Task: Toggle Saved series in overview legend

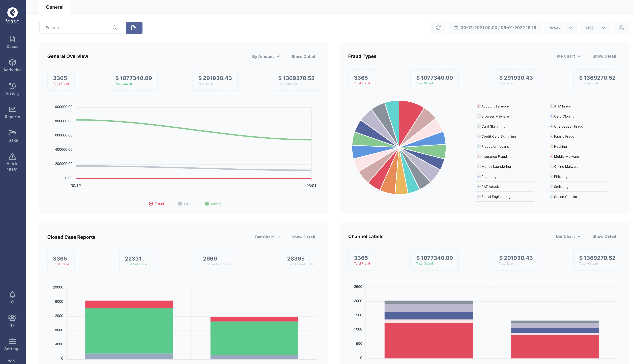Action: (x=213, y=204)
